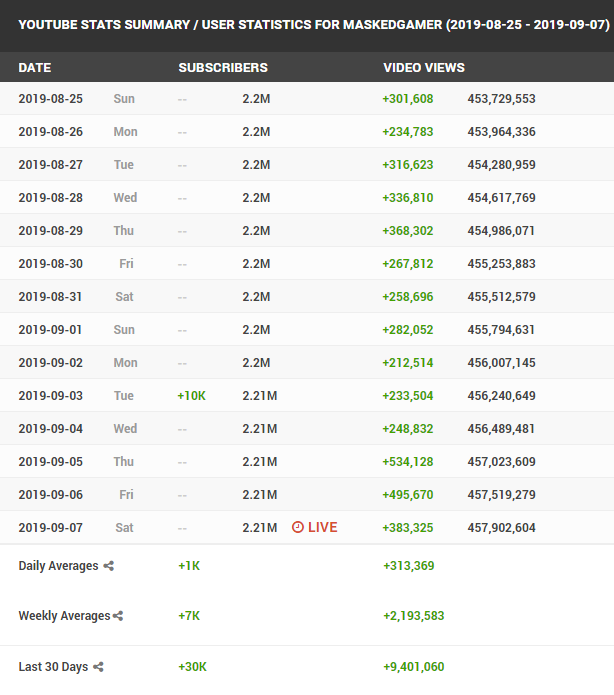Click total views 456,007,145
The height and width of the screenshot is (695, 614).
[501, 363]
